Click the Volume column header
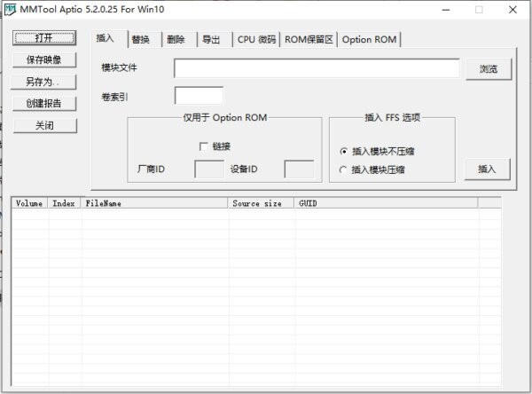532x394 pixels. point(29,203)
